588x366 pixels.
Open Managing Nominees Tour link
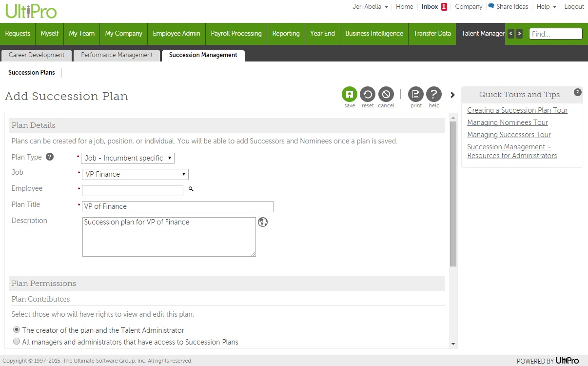point(508,122)
